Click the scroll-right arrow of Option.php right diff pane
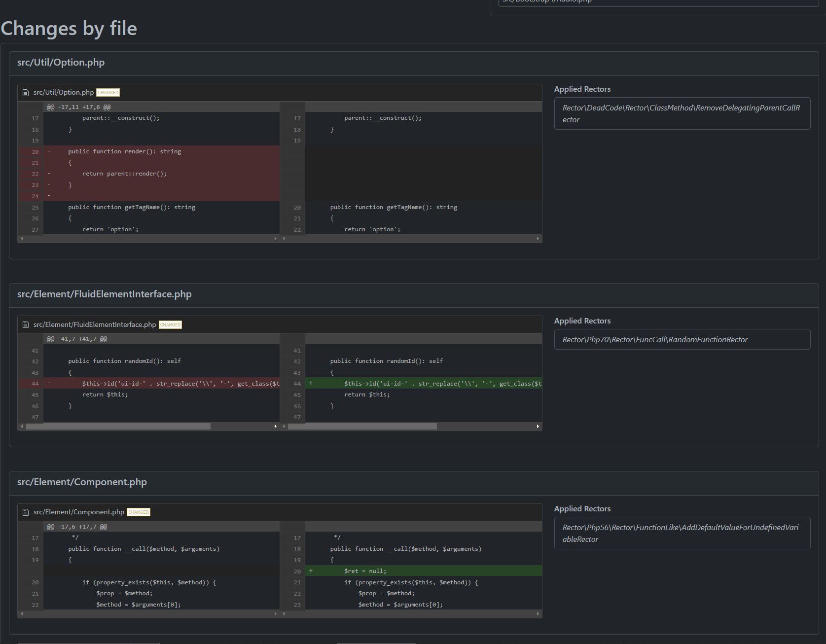Viewport: 826px width, 644px height. pyautogui.click(x=538, y=238)
